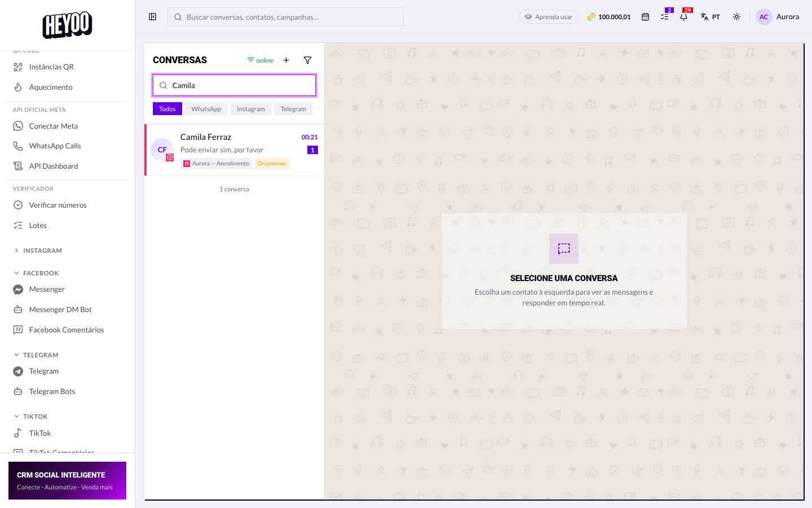The width and height of the screenshot is (812, 508).
Task: Click the HEYOO logo
Action: tap(67, 25)
